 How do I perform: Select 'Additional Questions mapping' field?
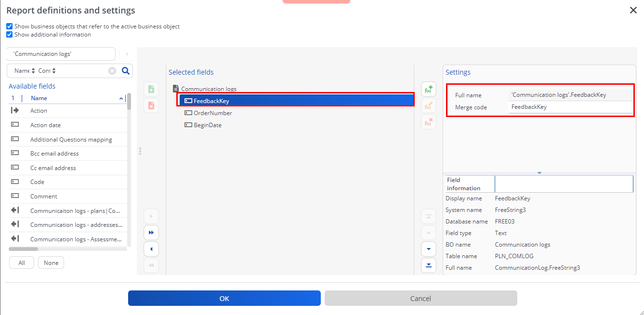coord(67,139)
